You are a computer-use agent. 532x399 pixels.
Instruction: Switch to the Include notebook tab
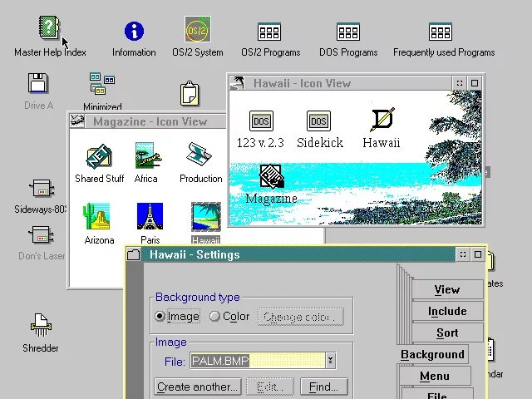click(x=447, y=311)
